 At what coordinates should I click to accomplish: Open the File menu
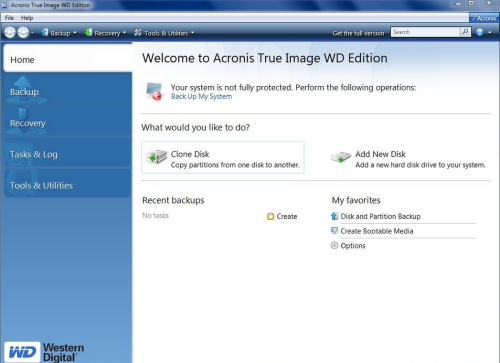coord(9,18)
